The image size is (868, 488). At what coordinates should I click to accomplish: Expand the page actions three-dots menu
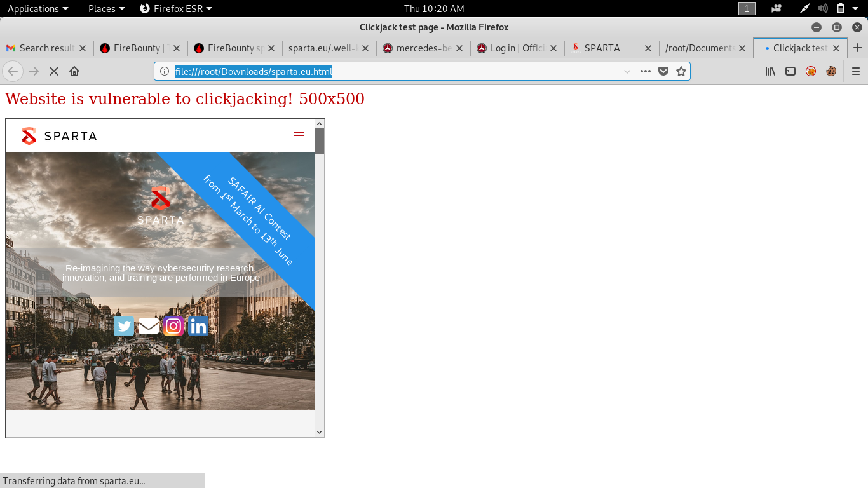click(646, 71)
